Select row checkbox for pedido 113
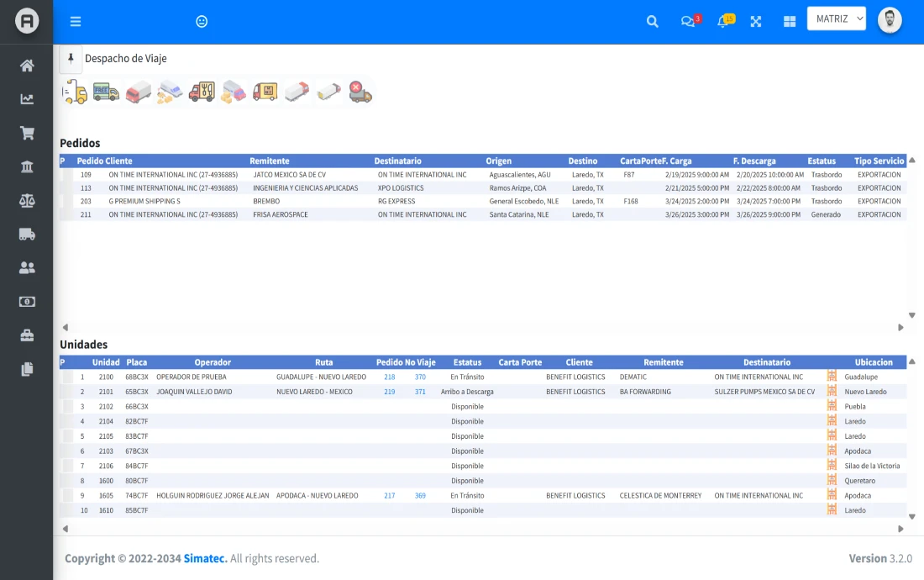The image size is (924, 580). [68, 188]
